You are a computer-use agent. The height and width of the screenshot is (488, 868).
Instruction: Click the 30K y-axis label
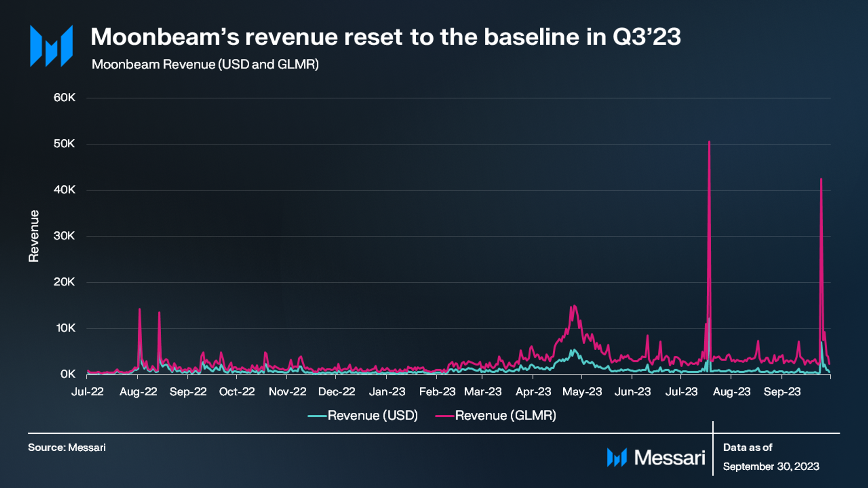64,236
